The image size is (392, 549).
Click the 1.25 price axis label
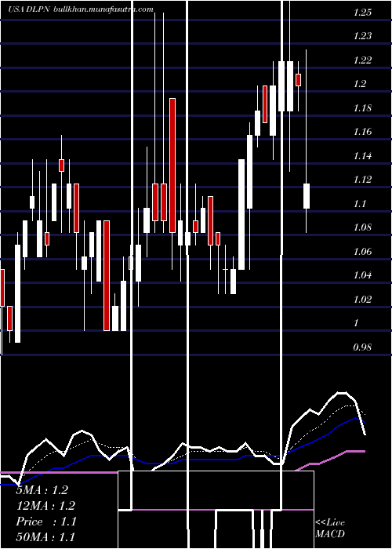pos(362,13)
